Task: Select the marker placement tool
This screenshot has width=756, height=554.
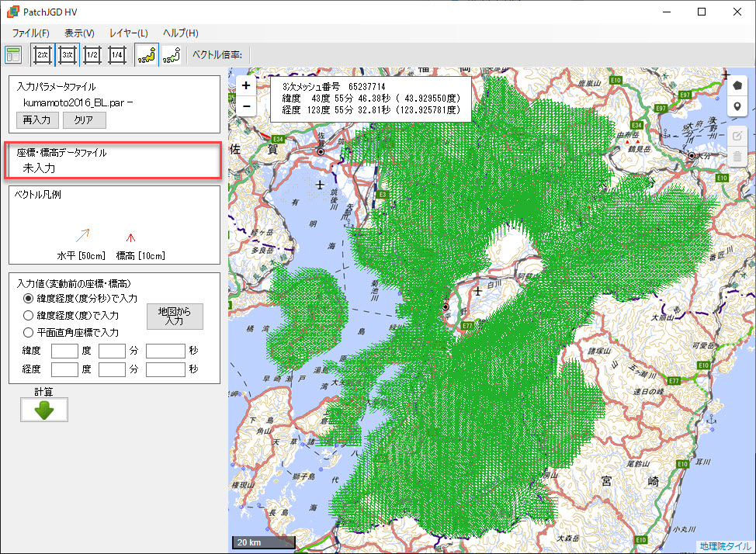Action: 737,106
